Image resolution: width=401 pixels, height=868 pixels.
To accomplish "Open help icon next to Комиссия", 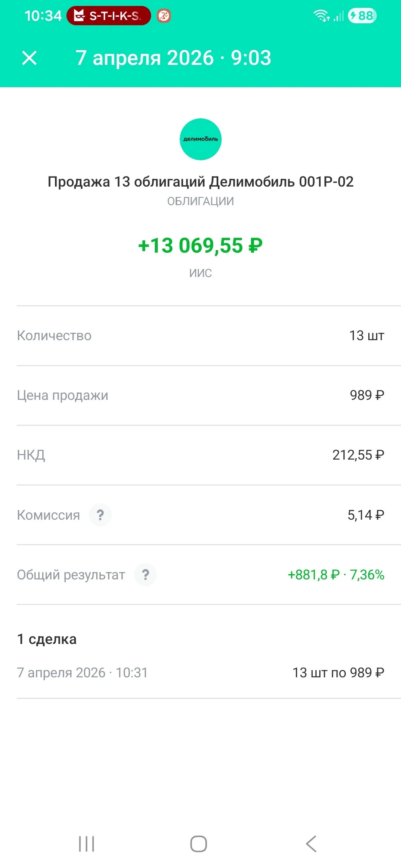I will [x=100, y=515].
